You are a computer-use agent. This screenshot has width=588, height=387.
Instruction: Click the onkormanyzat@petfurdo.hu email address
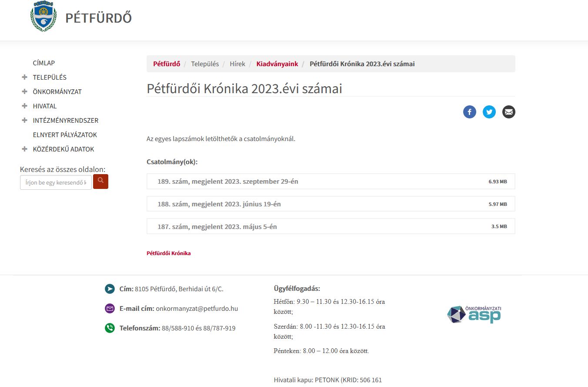pos(197,309)
